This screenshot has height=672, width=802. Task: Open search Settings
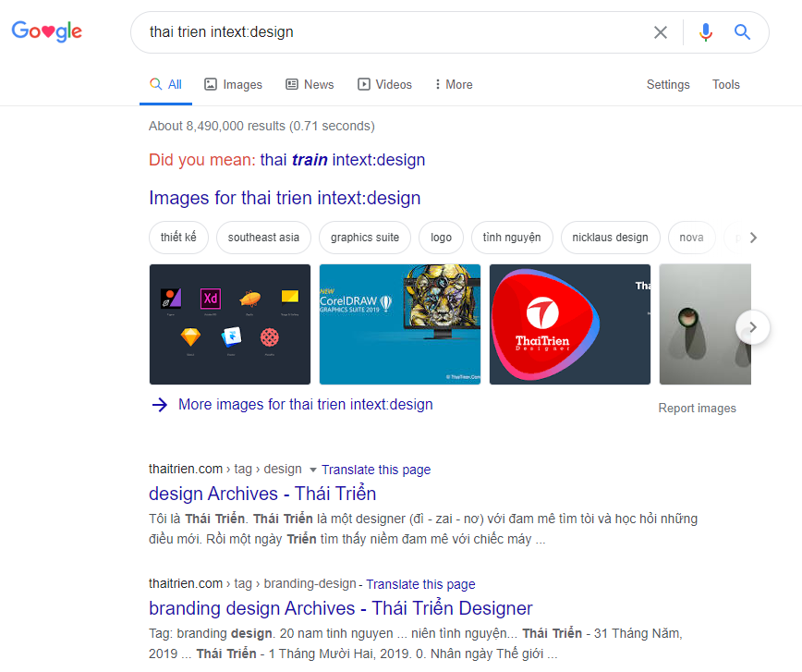point(668,84)
